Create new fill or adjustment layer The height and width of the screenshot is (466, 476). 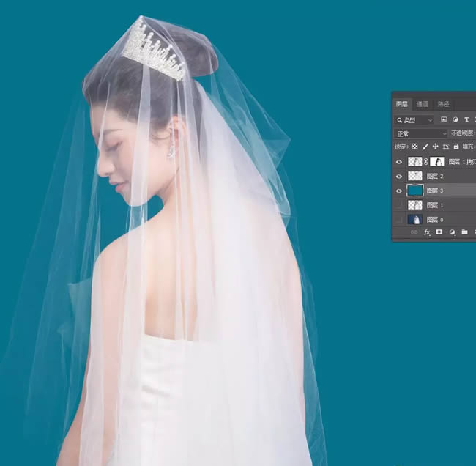pos(452,232)
